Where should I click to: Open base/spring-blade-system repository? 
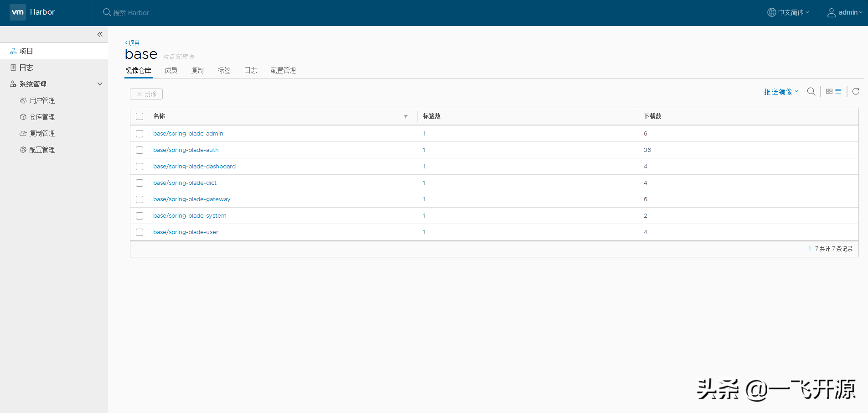tap(190, 216)
